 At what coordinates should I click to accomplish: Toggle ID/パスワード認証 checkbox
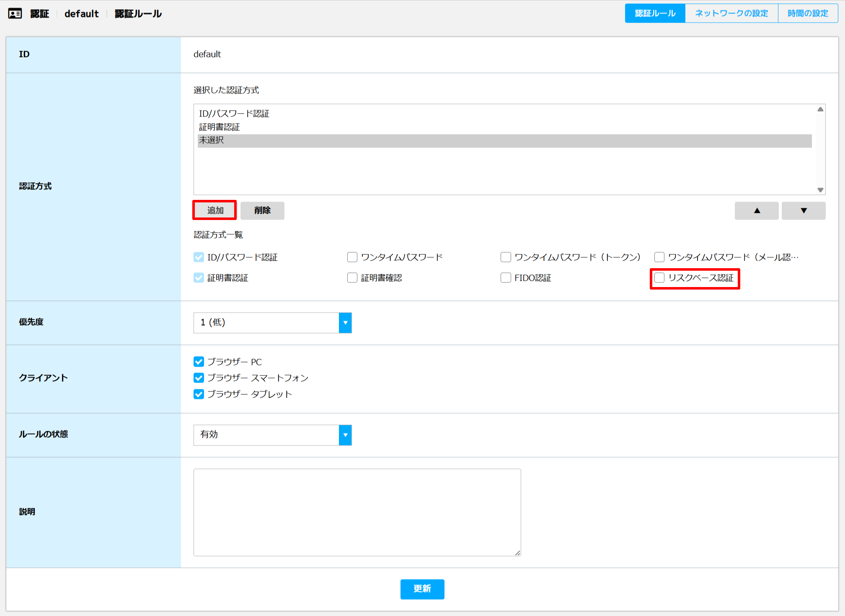[x=199, y=257]
